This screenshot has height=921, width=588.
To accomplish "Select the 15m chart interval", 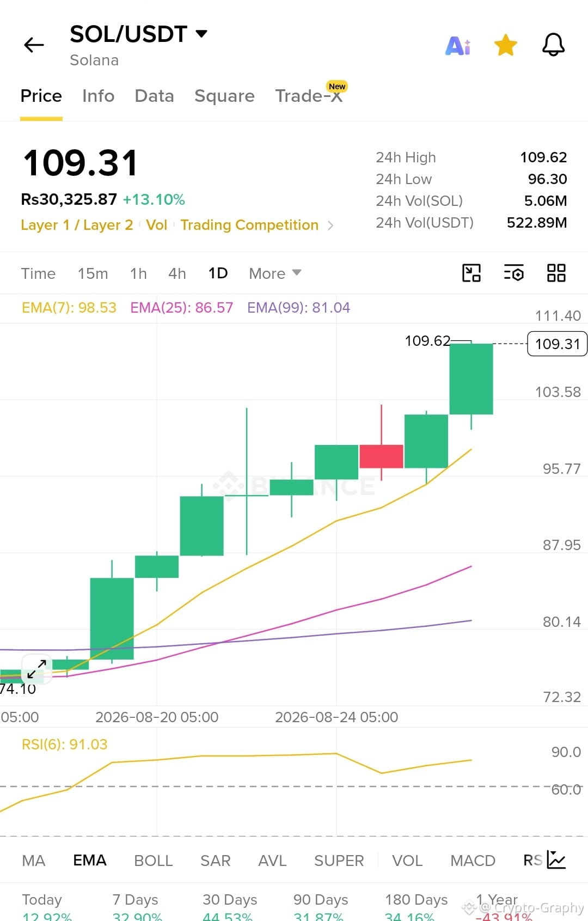I will tap(93, 273).
